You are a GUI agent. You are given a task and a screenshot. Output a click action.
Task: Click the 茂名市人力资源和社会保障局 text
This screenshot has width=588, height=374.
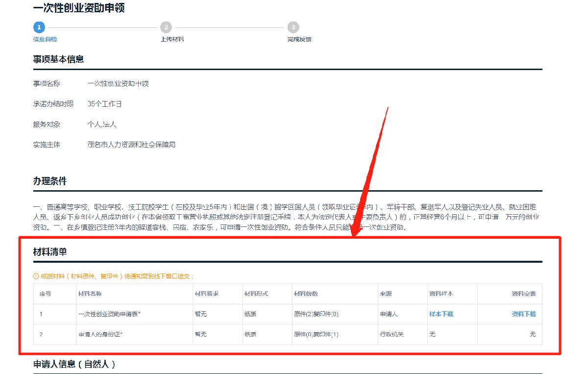click(131, 145)
